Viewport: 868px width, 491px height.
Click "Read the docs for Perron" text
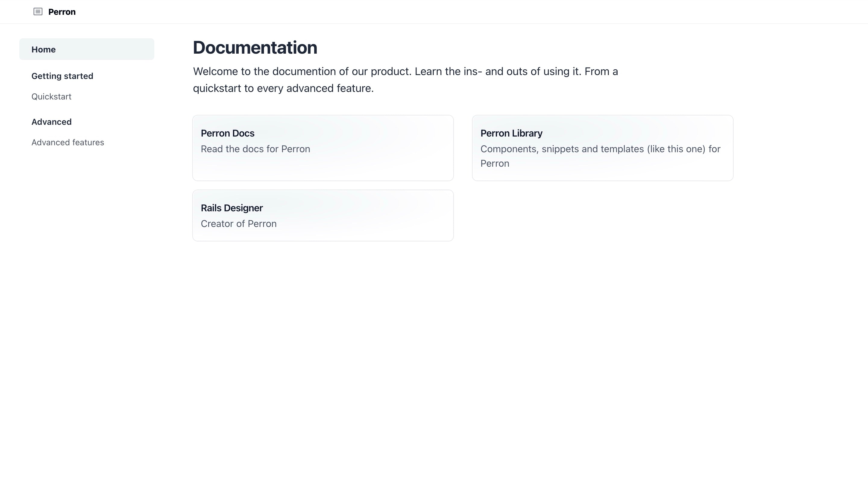click(x=255, y=149)
